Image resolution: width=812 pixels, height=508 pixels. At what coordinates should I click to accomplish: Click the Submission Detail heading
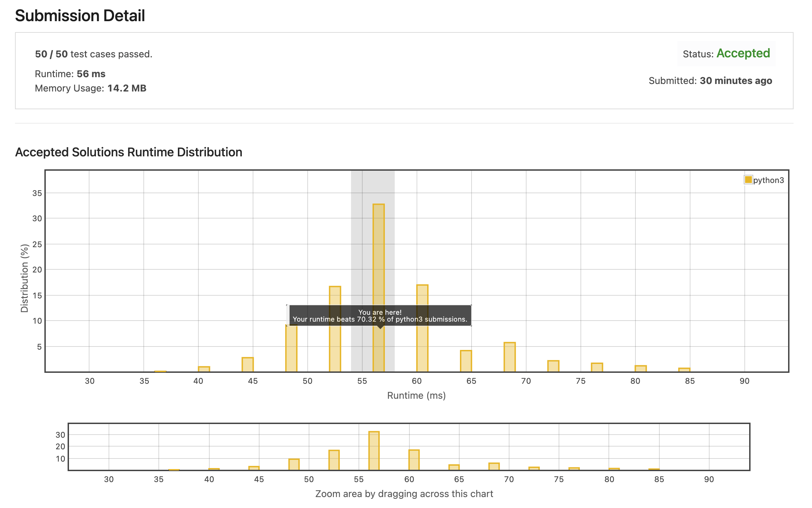tap(80, 16)
